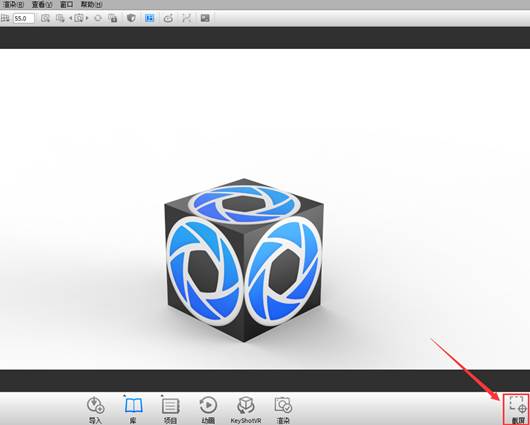
Task: Click the highlighted blue performance mode icon
Action: (x=149, y=18)
